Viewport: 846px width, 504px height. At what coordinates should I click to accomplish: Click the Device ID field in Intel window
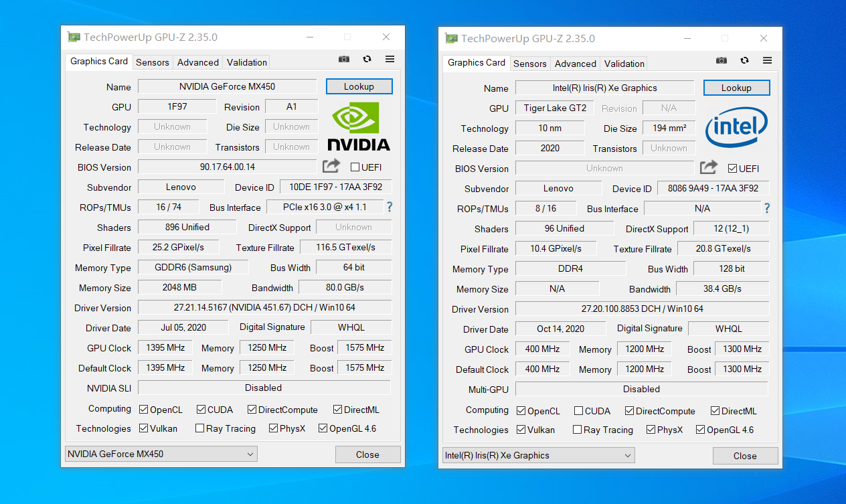tap(713, 188)
